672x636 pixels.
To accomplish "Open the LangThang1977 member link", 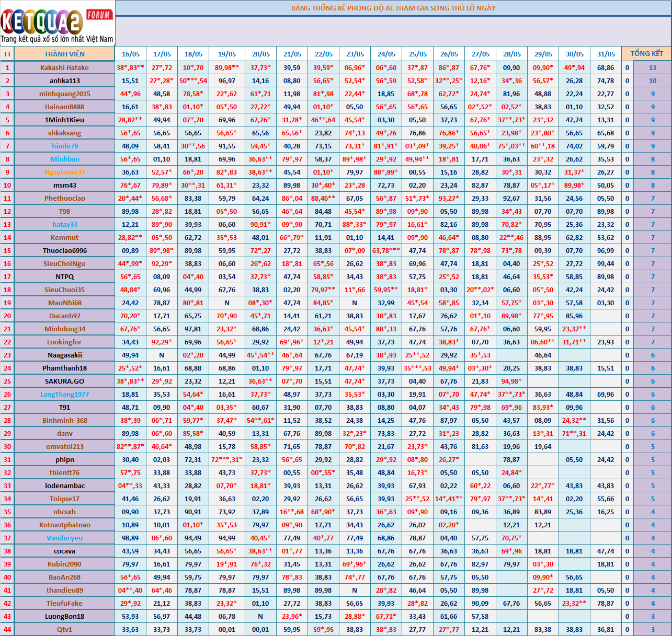I will coord(64,394).
